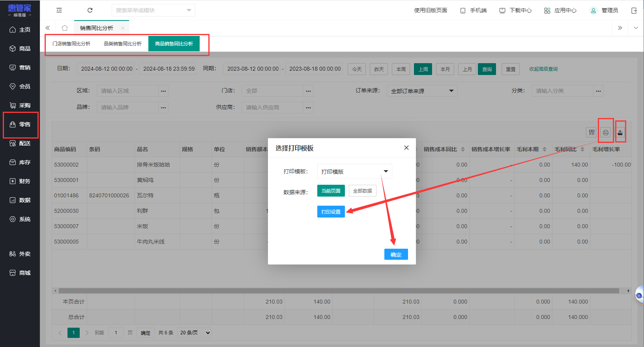Click the export icon above table

coord(620,133)
